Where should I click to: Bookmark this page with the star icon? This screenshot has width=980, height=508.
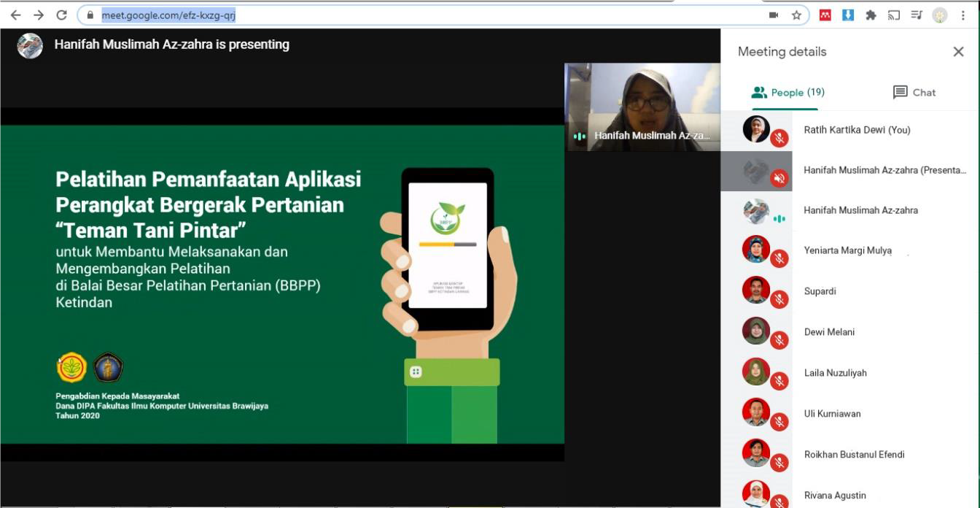(796, 15)
